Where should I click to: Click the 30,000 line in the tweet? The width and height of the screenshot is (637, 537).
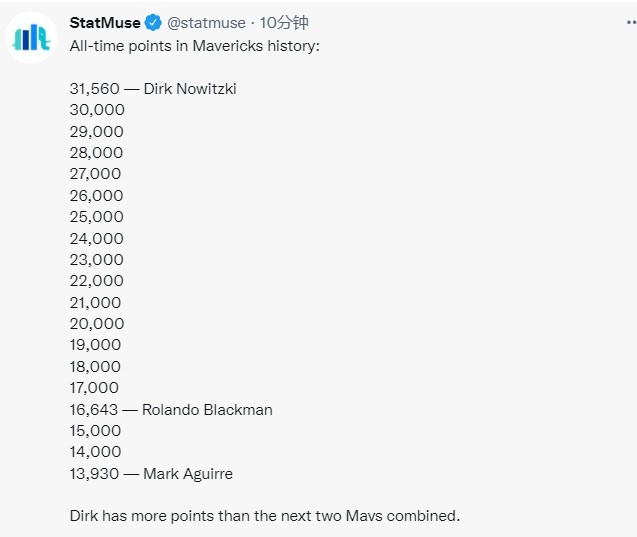pos(97,110)
